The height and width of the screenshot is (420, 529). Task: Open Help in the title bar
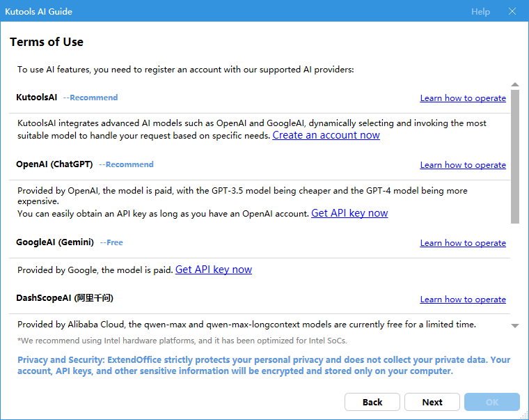[x=480, y=12]
